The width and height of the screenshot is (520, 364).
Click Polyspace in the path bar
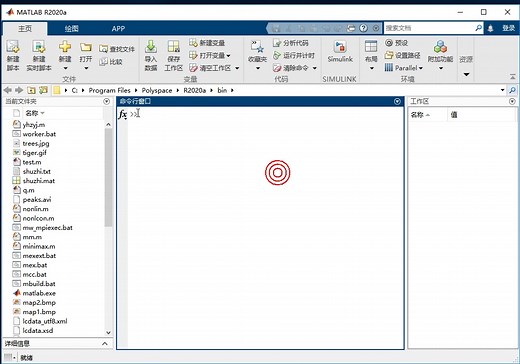click(x=157, y=90)
